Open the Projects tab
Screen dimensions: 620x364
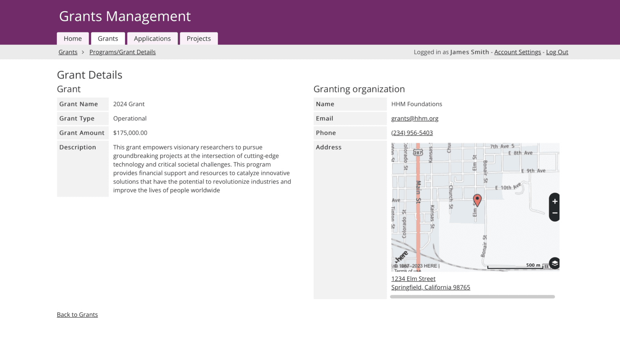(x=199, y=38)
